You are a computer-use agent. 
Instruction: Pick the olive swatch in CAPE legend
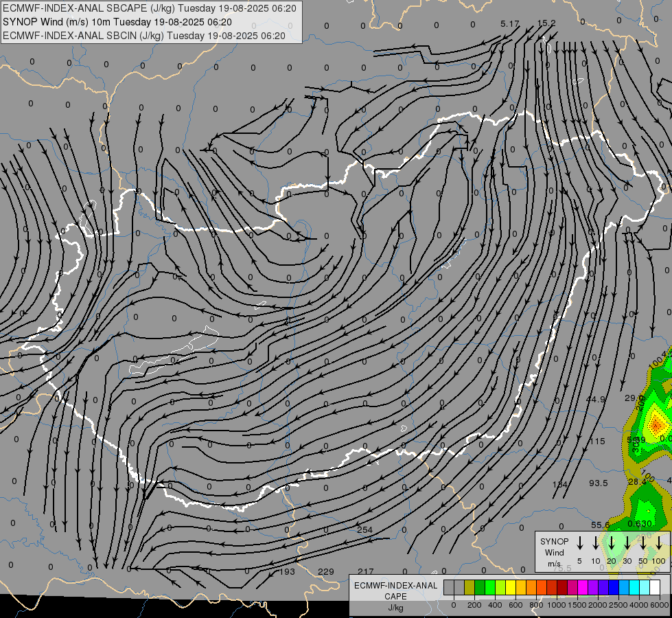[x=470, y=587]
